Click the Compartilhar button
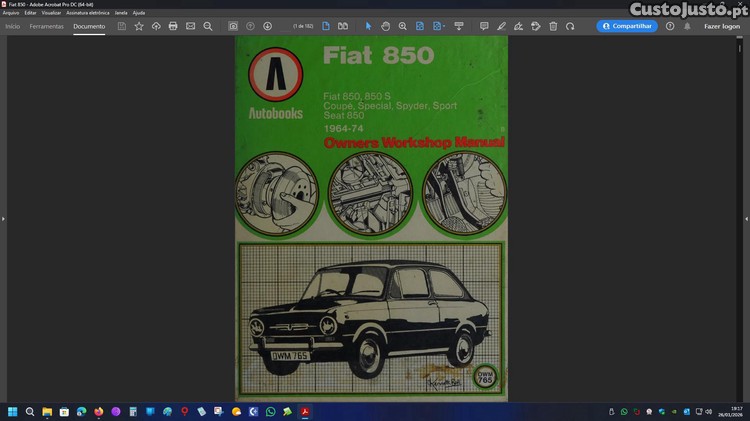Viewport: 750px width, 421px height. 627,26
